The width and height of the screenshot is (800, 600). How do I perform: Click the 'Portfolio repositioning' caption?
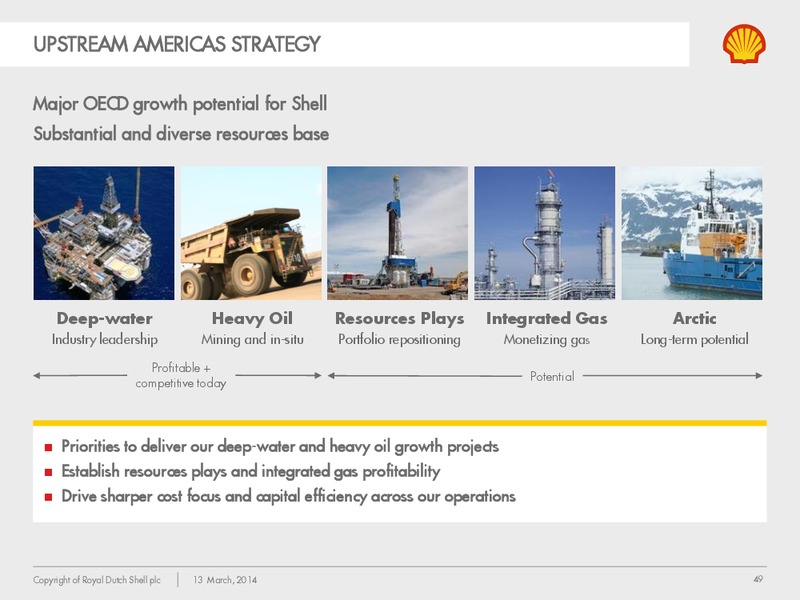tap(399, 339)
